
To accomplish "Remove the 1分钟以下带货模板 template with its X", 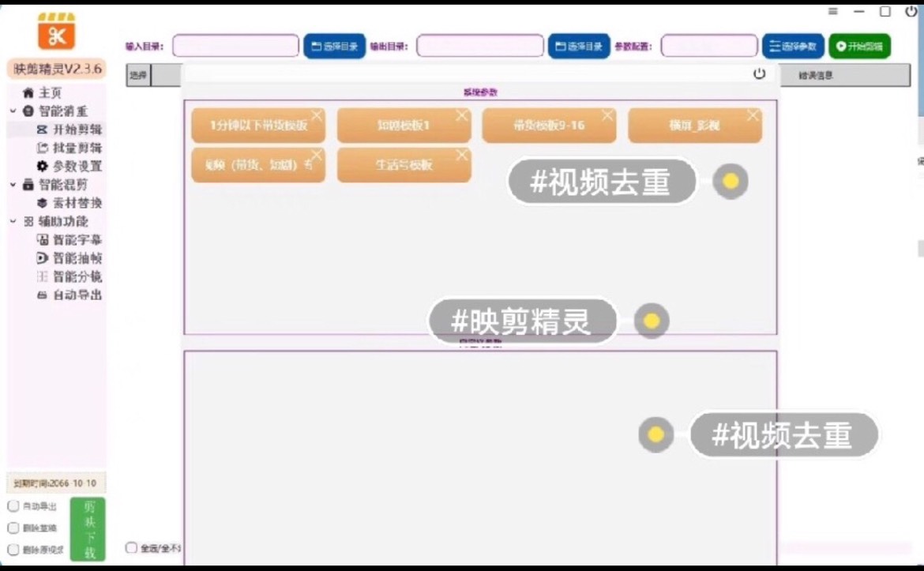I will pos(317,115).
